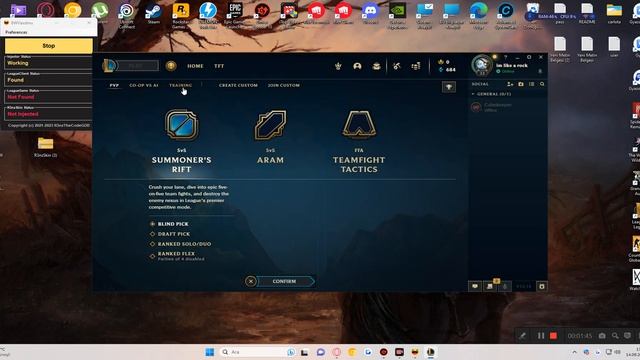Click the League of Legends logo icon
This screenshot has width=640, height=360.
click(109, 66)
